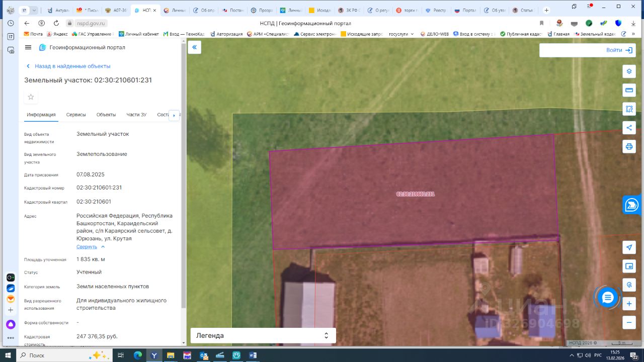Open the Земельный кодекс bookmark
Screen dimensions: 644x362
(x=595, y=34)
